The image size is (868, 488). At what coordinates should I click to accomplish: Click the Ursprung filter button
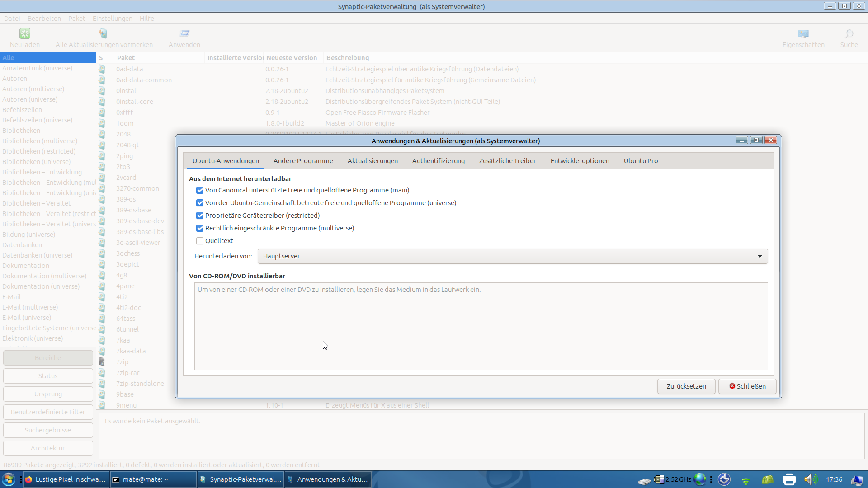(x=48, y=394)
